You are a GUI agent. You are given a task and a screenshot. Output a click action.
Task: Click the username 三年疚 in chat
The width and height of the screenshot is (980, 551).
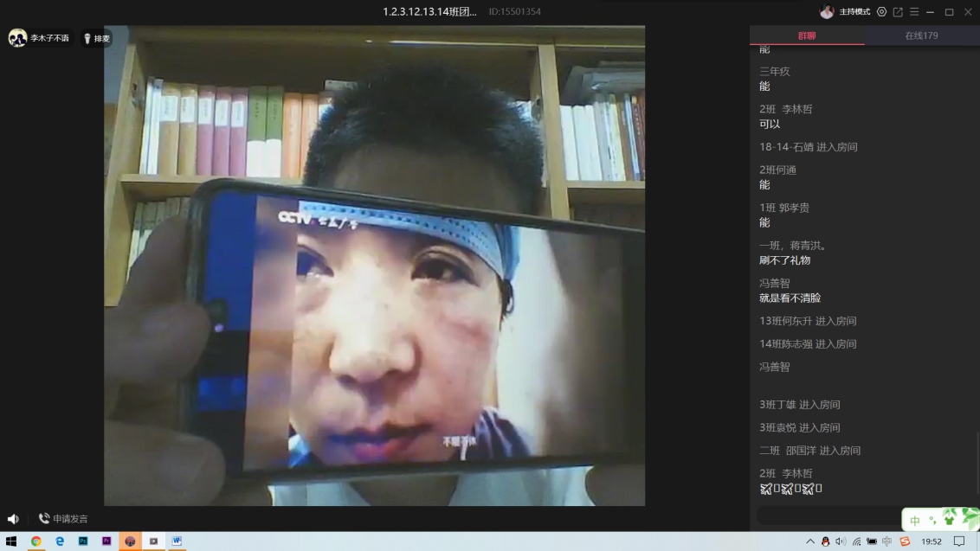pos(774,72)
